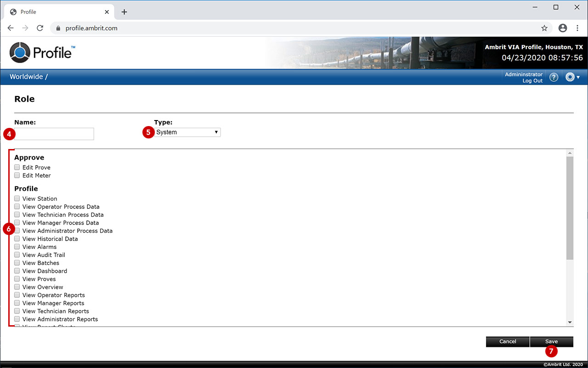Open the Chrome three-dot menu
This screenshot has height=368, width=588.
577,28
